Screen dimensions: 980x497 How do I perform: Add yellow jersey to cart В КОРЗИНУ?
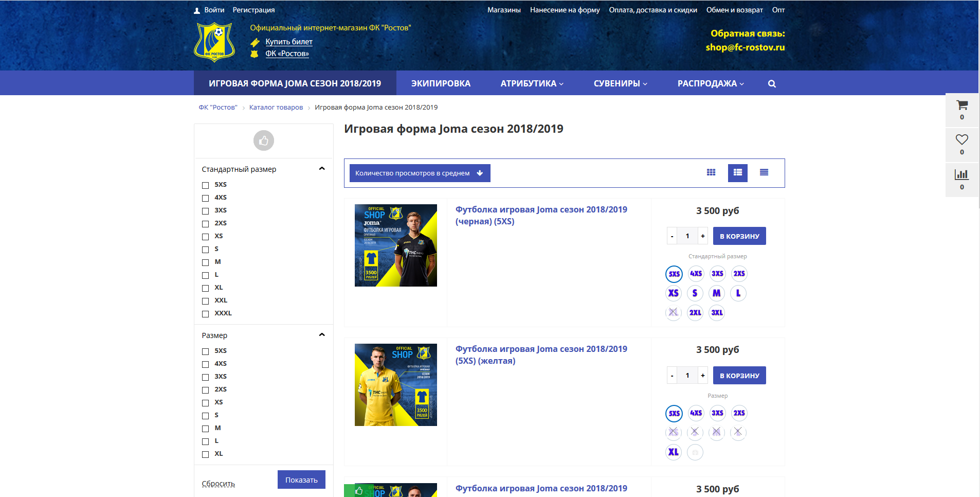coord(739,376)
